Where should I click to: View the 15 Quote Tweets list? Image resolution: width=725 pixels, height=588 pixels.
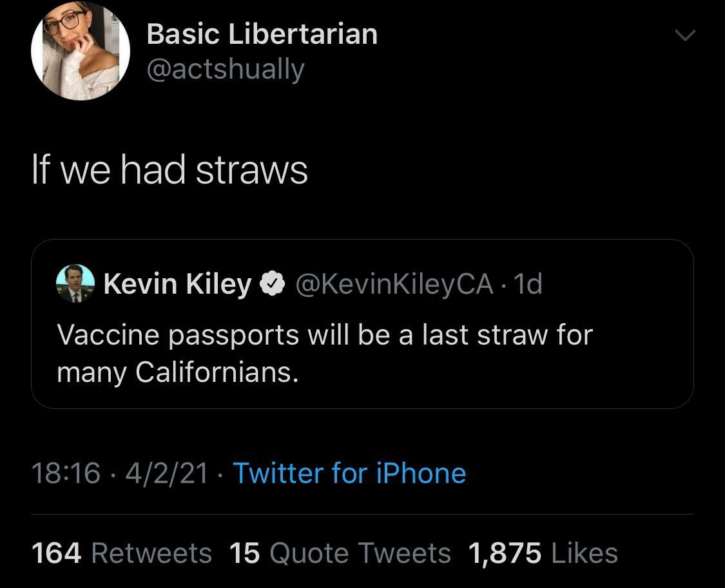point(340,553)
